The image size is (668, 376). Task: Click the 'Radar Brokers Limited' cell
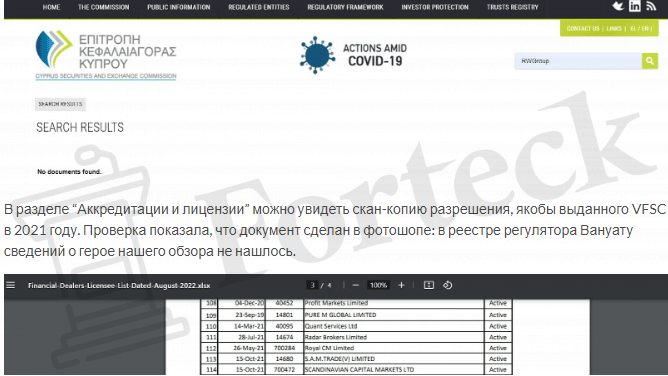394,337
